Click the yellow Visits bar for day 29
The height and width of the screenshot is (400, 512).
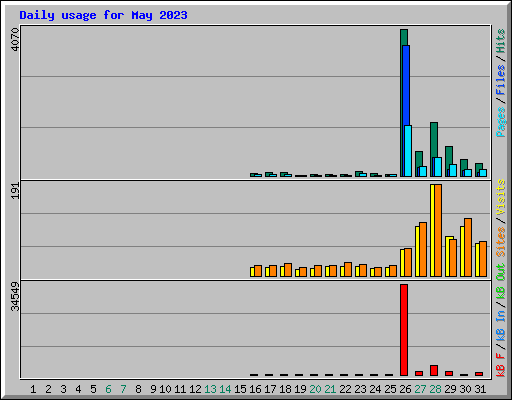pos(448,256)
